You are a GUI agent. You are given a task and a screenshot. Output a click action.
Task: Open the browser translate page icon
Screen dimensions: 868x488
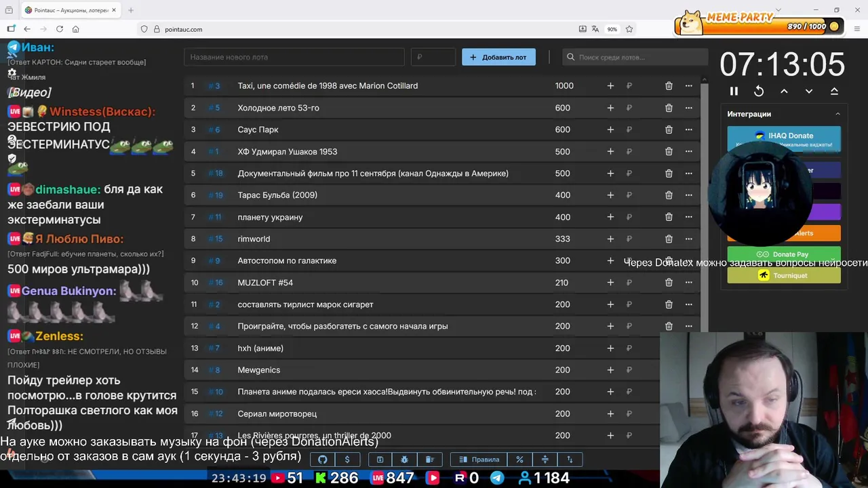(x=595, y=29)
